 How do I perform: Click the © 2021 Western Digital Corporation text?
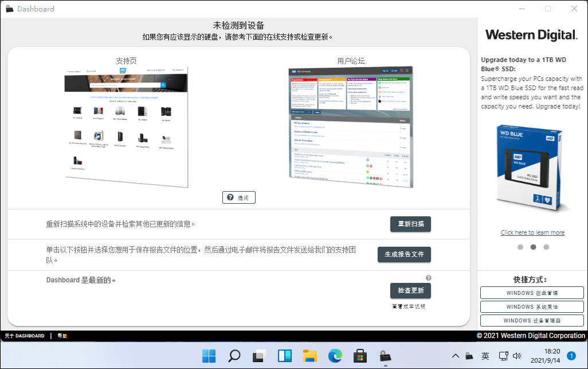531,336
